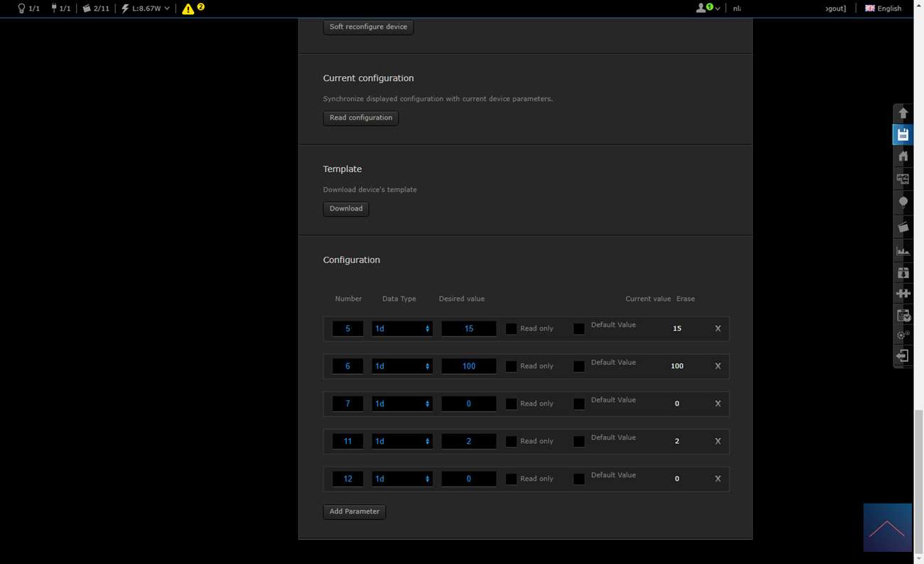The width and height of the screenshot is (924, 564).
Task: Click the yellow warning notifications icon
Action: pos(188,9)
